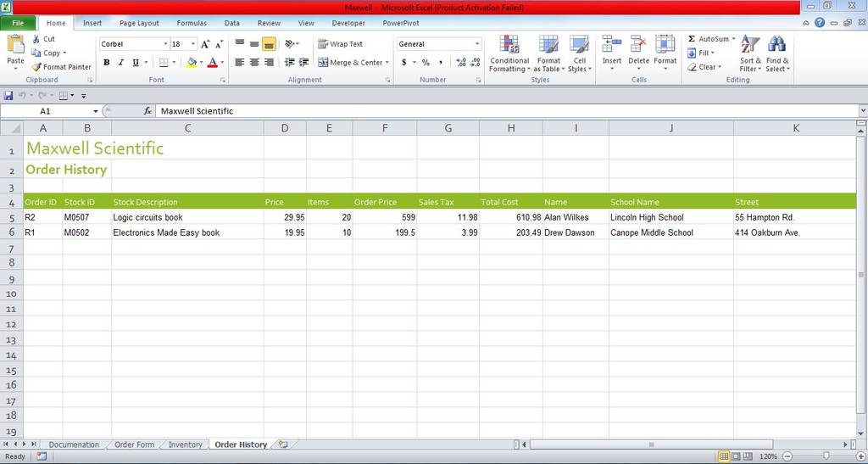Set Top Align vertical alignment
The width and height of the screenshot is (868, 464).
pyautogui.click(x=240, y=44)
